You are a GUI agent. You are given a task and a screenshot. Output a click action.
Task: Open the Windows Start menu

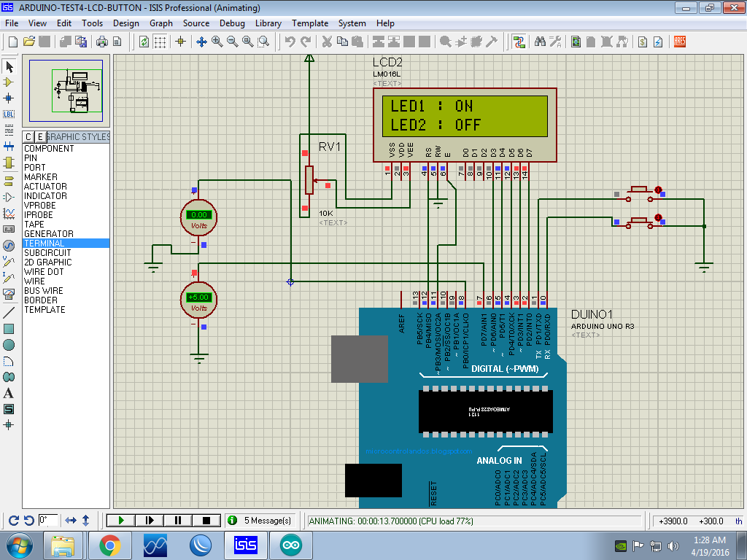click(20, 545)
